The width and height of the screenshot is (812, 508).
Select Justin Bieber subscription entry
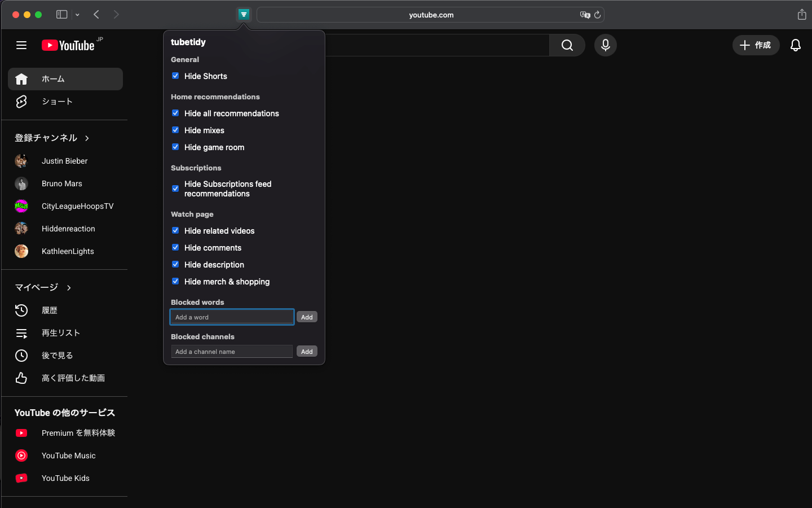tap(65, 161)
